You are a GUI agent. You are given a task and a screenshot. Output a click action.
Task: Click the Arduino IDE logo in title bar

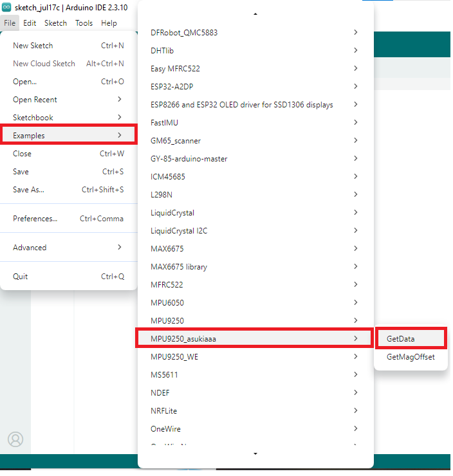(x=6, y=7)
